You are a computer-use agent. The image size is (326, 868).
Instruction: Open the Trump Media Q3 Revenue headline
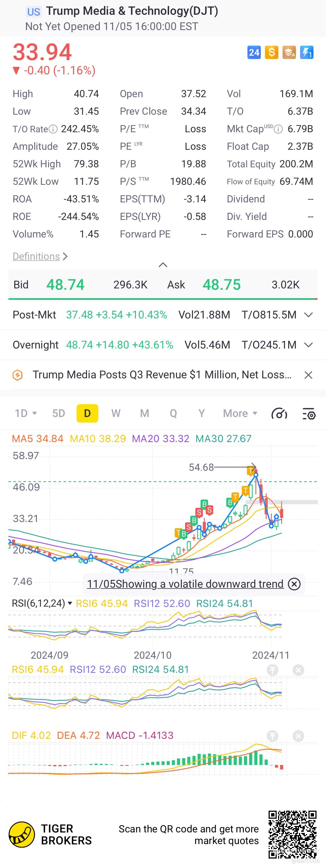click(x=162, y=375)
